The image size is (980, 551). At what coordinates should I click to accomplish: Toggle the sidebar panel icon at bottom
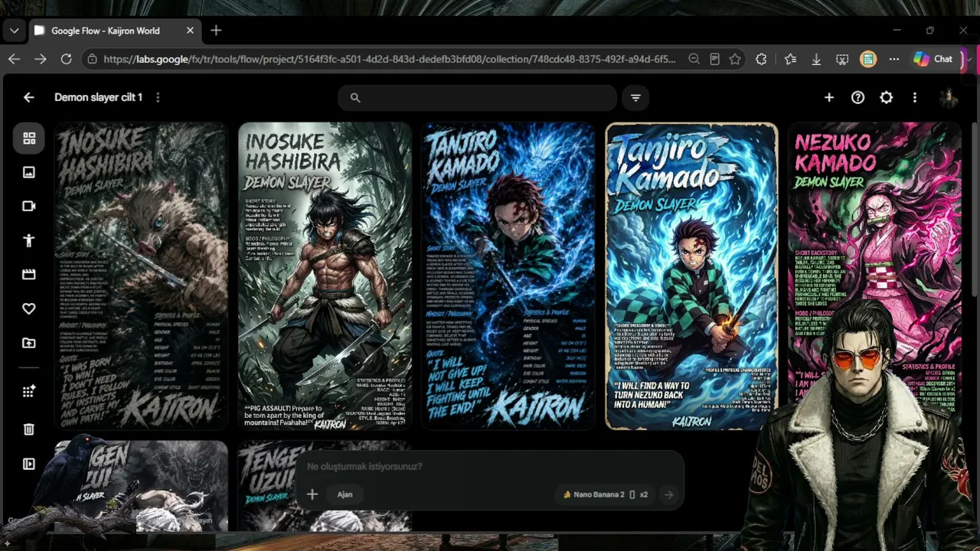pyautogui.click(x=29, y=464)
